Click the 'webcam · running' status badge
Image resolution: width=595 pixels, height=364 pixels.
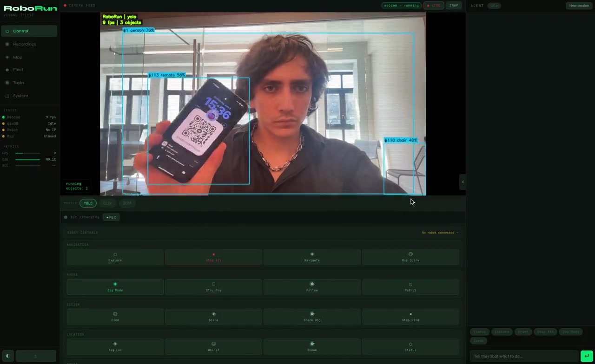[x=401, y=6]
